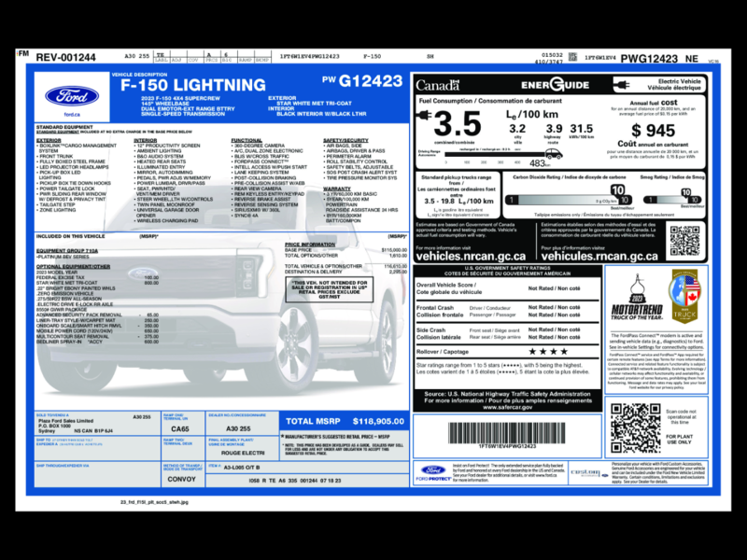The image size is (747, 560).
Task: Click the VIN barcode
Action: (x=507, y=433)
